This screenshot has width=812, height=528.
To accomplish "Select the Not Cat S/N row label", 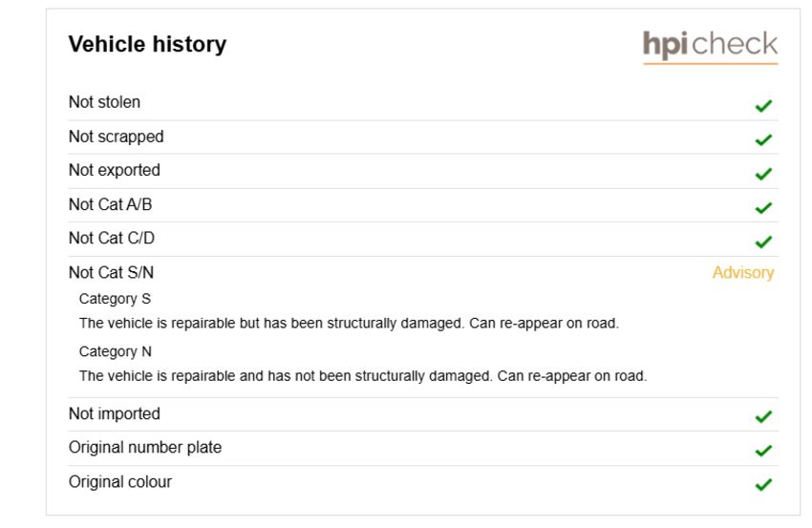I will 112,272.
